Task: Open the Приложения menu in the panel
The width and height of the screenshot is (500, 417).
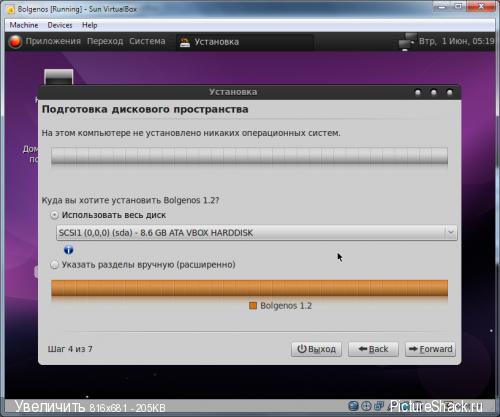Action: point(53,41)
